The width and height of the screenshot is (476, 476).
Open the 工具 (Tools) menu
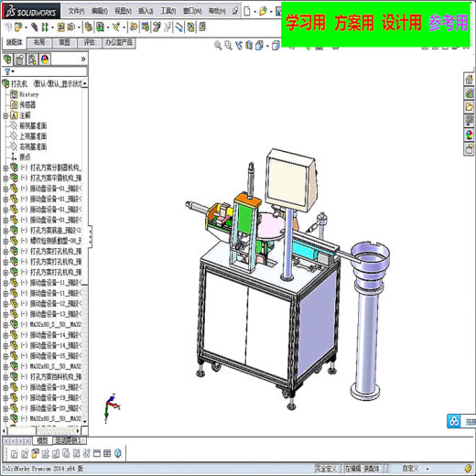tap(168, 11)
